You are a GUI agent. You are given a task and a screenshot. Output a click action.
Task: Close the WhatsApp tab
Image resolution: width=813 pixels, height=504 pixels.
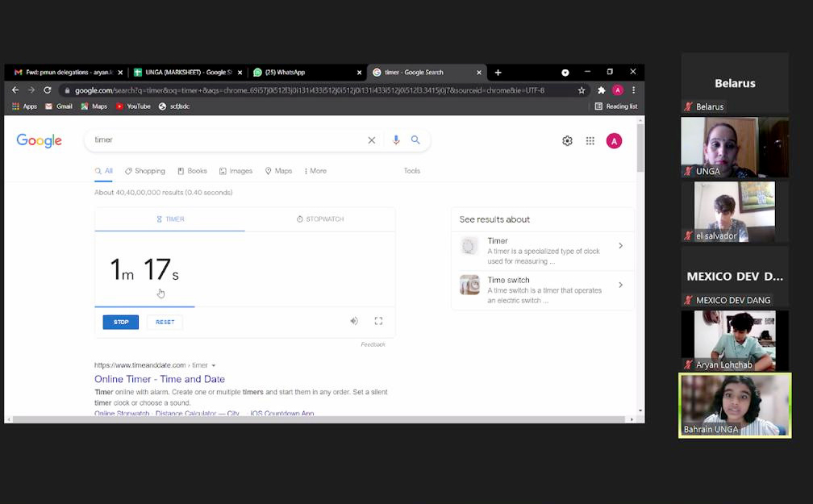click(x=360, y=73)
